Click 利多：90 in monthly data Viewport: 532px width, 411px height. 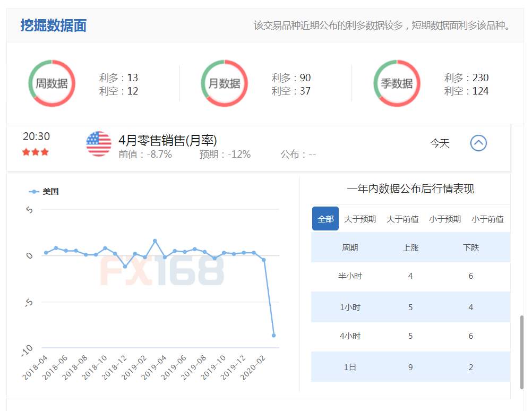(x=291, y=78)
